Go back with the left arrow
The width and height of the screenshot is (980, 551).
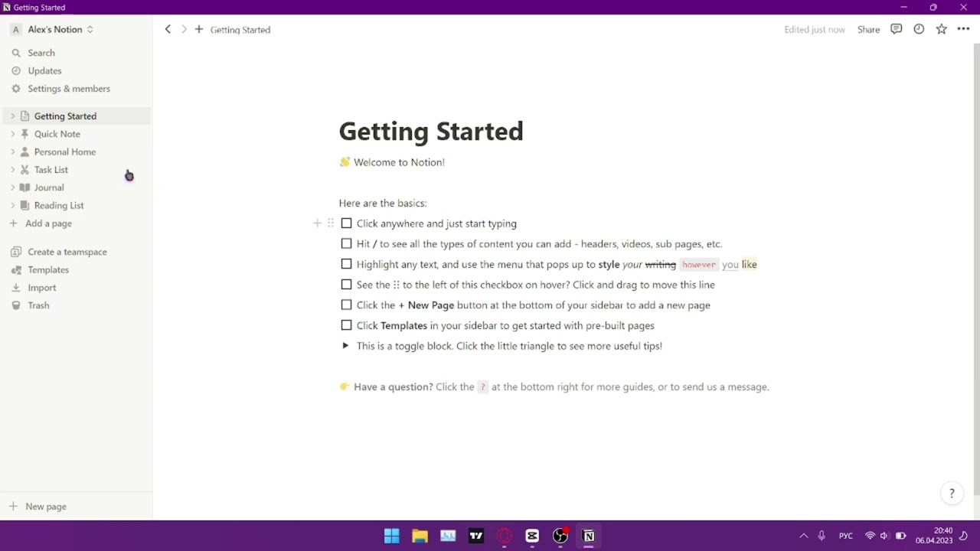click(168, 29)
